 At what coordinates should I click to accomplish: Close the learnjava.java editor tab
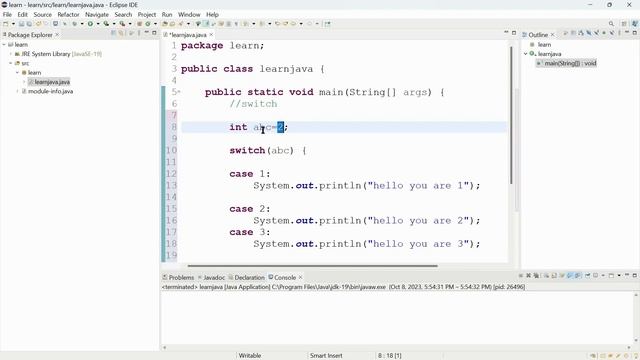pos(211,35)
